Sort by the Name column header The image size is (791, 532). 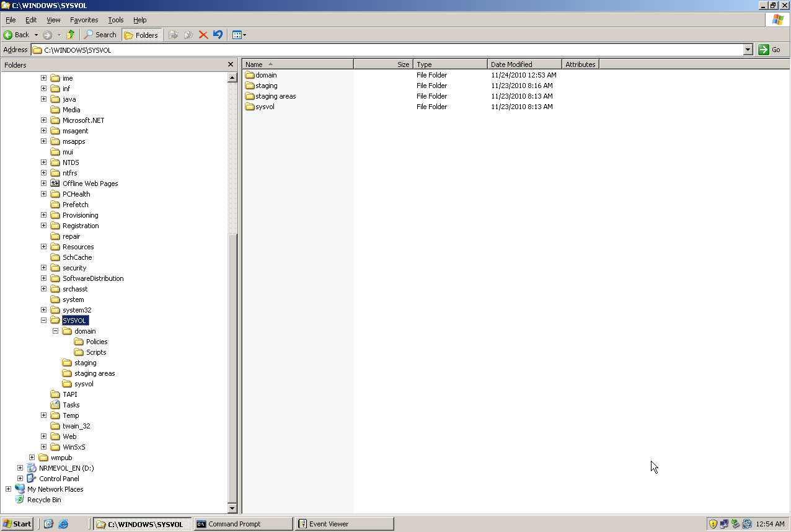[298, 64]
